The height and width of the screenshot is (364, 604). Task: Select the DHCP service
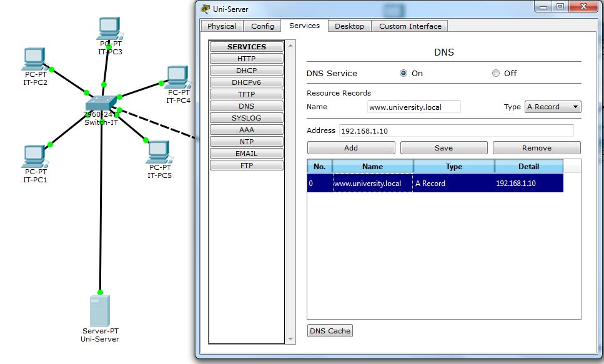click(x=246, y=71)
